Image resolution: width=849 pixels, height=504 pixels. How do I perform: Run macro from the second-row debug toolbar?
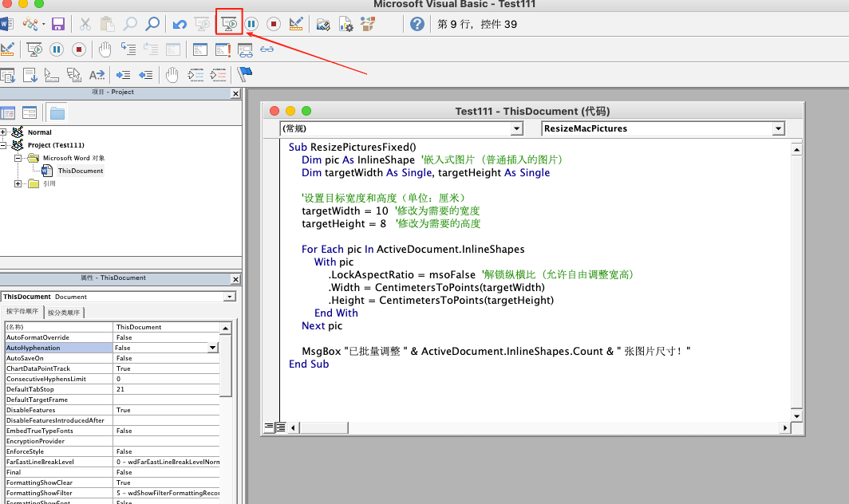34,49
